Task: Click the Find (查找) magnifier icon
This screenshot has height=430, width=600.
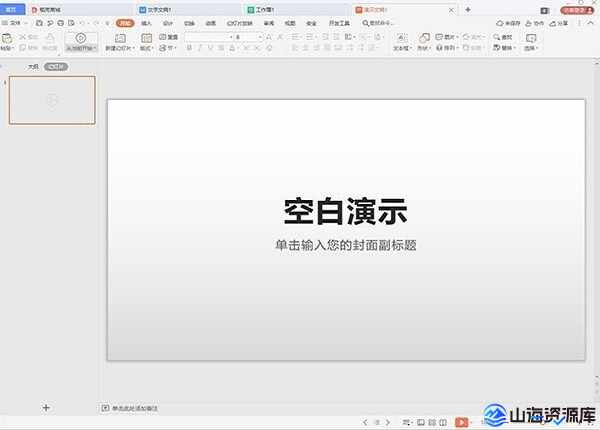Action: point(497,37)
